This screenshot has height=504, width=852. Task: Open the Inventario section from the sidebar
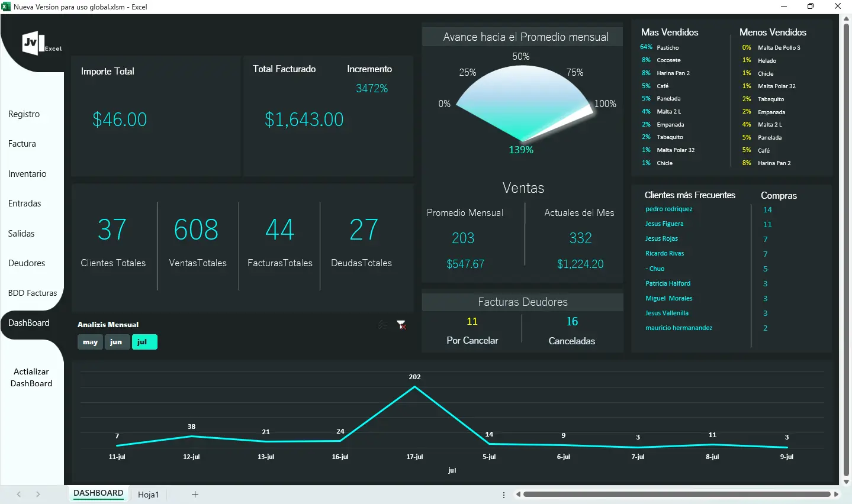(27, 173)
